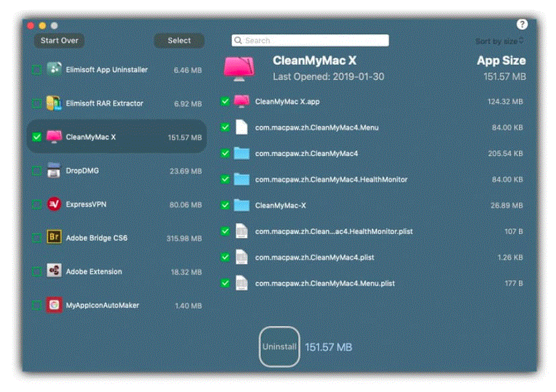Click the Adobe Bridge CS6 icon
556x392 pixels.
pos(54,237)
